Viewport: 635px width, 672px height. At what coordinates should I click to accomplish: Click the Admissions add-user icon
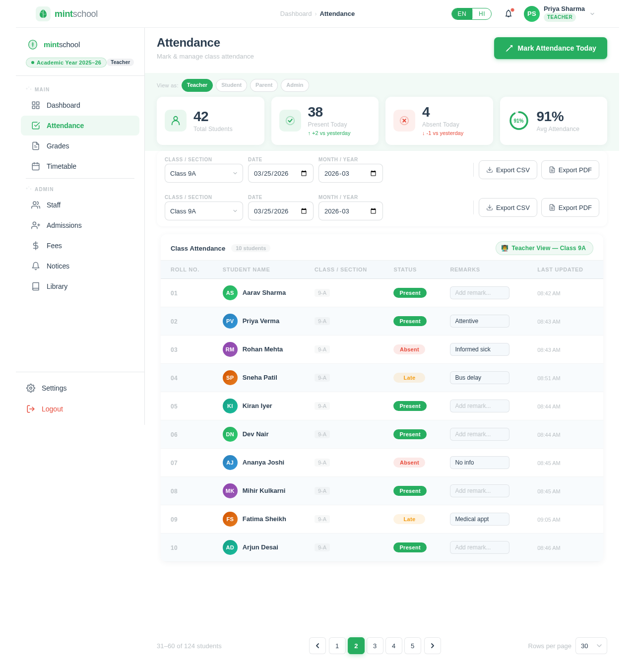tap(36, 225)
